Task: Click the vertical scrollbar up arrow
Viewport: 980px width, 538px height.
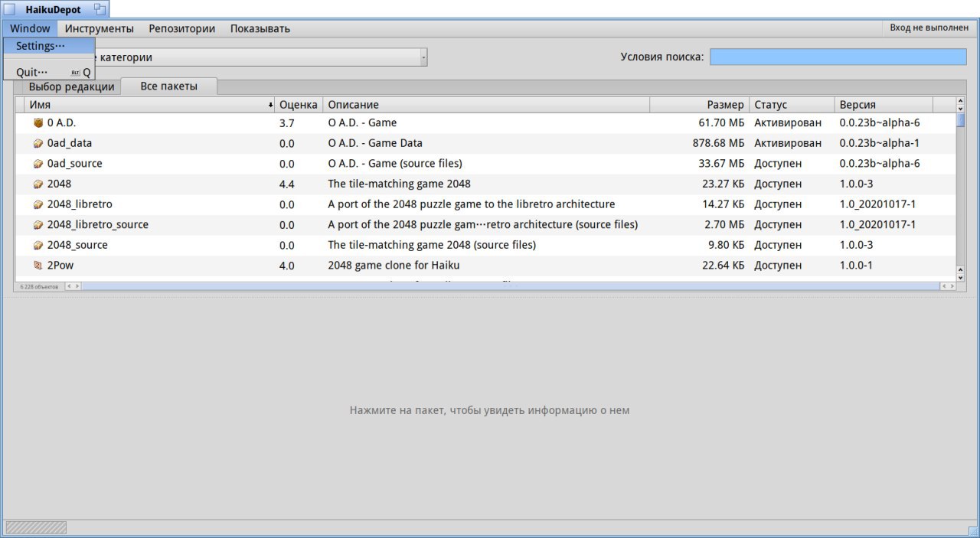Action: click(x=961, y=101)
